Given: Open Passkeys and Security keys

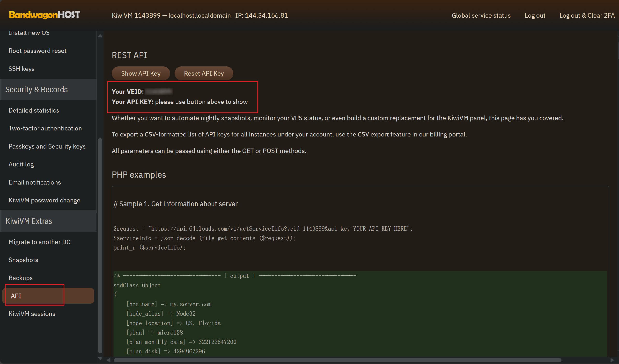Looking at the screenshot, I should pyautogui.click(x=47, y=146).
